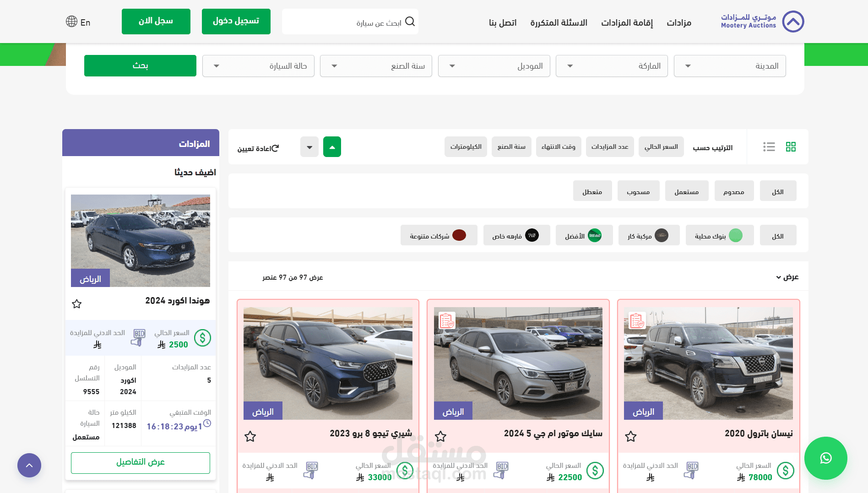868x493 pixels.
Task: Open إقامة المزادات in the navigation
Action: 627,22
